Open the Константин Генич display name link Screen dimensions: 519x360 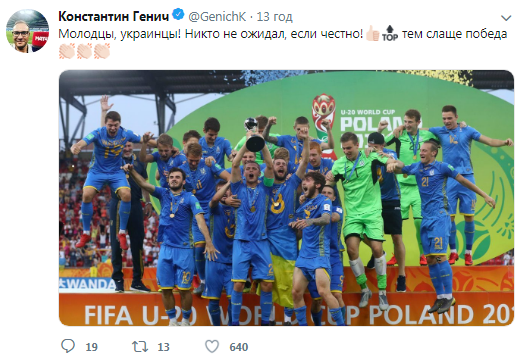pyautogui.click(x=114, y=16)
